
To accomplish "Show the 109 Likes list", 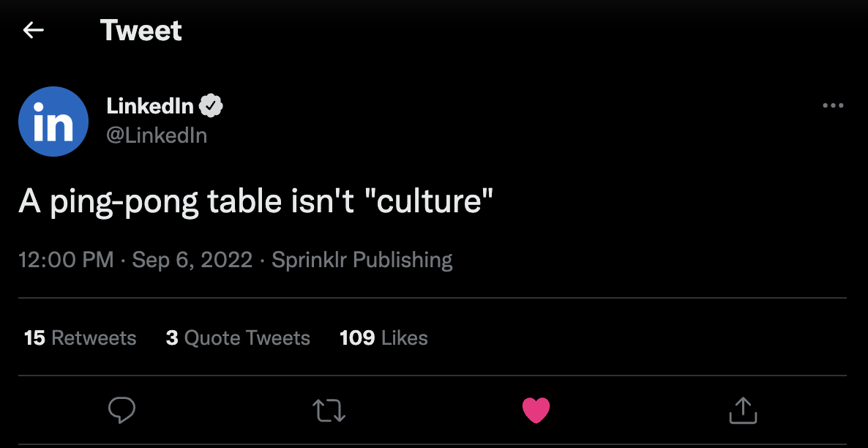I will click(384, 337).
